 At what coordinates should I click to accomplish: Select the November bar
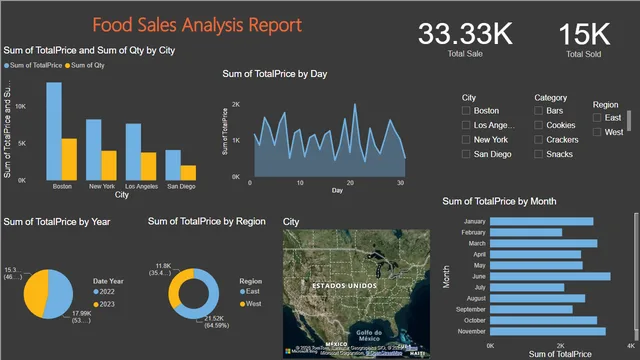click(x=547, y=331)
